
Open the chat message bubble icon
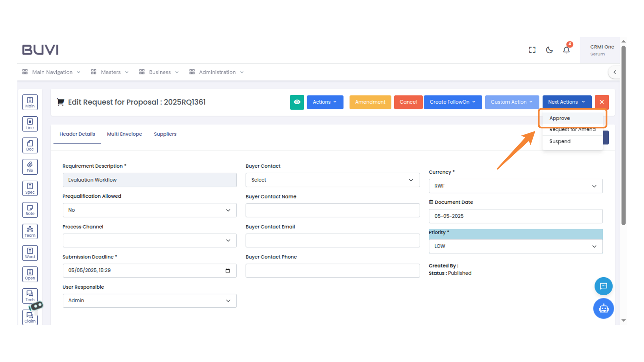[603, 286]
